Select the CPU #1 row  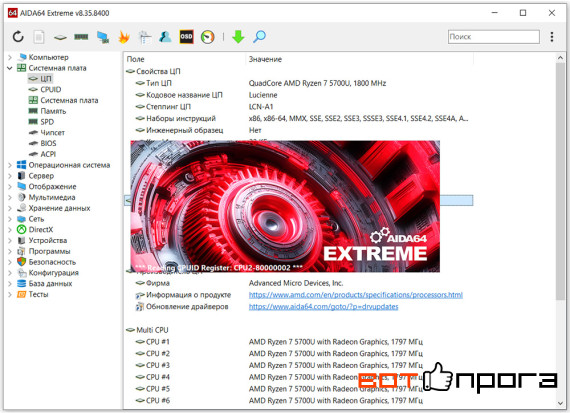[298, 342]
